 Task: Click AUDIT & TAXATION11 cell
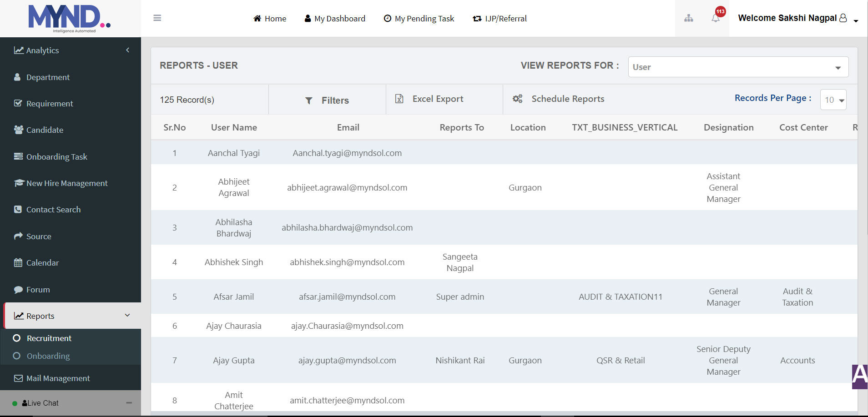(621, 296)
